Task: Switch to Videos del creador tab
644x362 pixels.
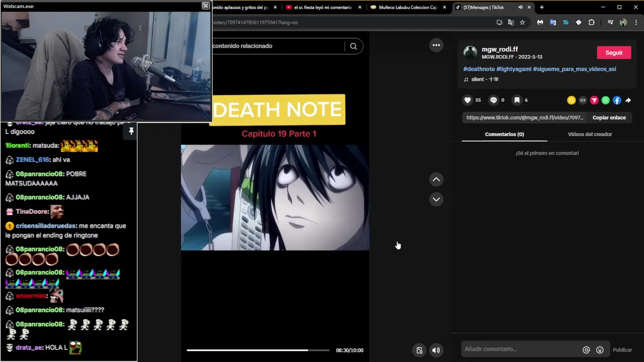Action: coord(590,134)
